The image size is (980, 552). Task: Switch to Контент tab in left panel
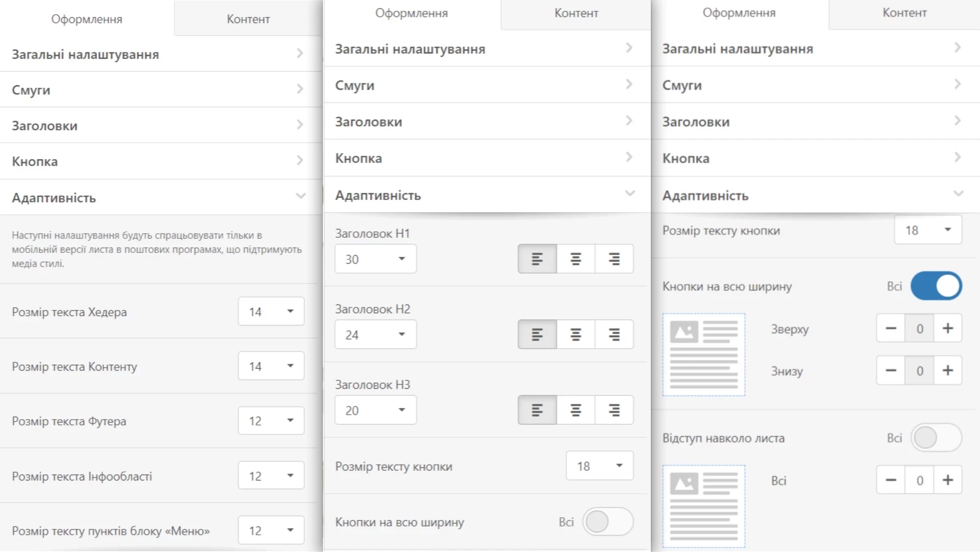pos(248,19)
